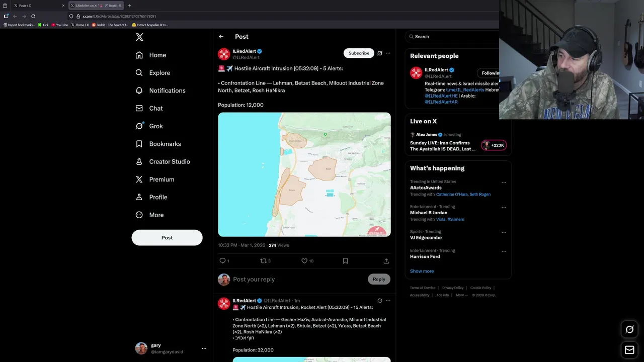
Task: Click the white Post button
Action: [x=167, y=238]
